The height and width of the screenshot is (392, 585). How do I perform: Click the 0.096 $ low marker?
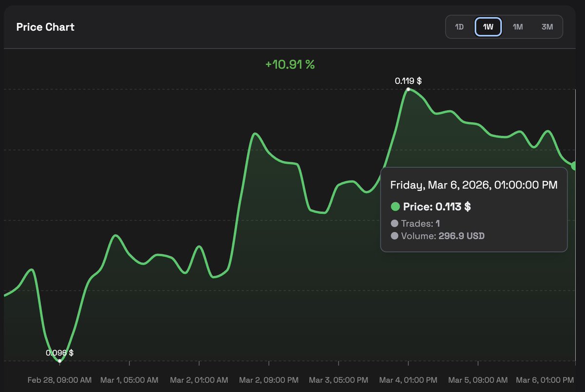pos(59,361)
